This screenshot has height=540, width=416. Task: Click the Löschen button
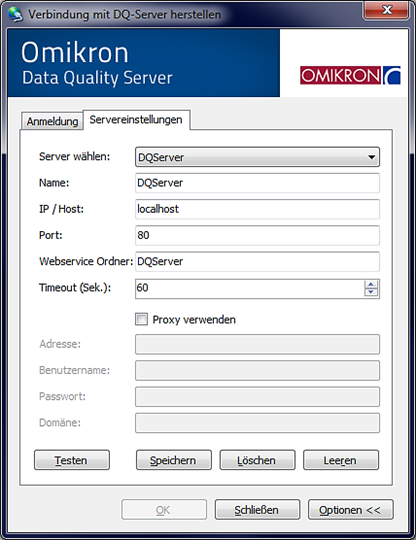pos(257,460)
